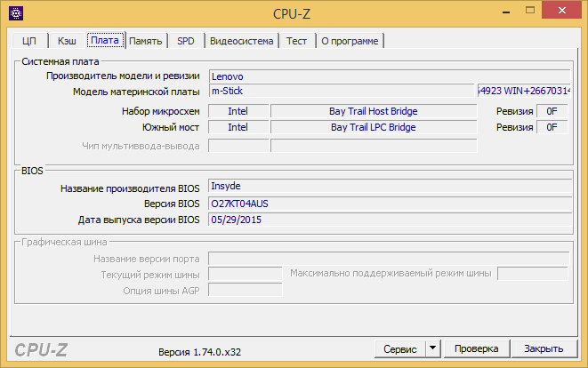Image resolution: width=588 pixels, height=368 pixels.
Task: Select the O27KT04AUS BIOS version field
Action: pos(390,204)
